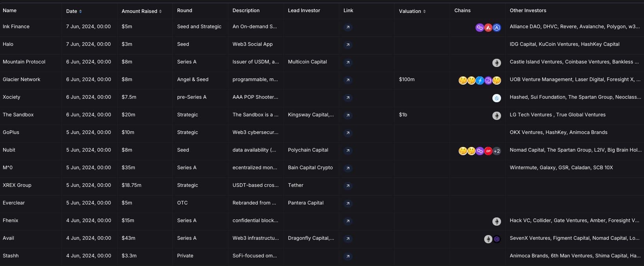Click Arbitrum chain icon in Ink Finance row
The image size is (644, 266).
click(497, 27)
